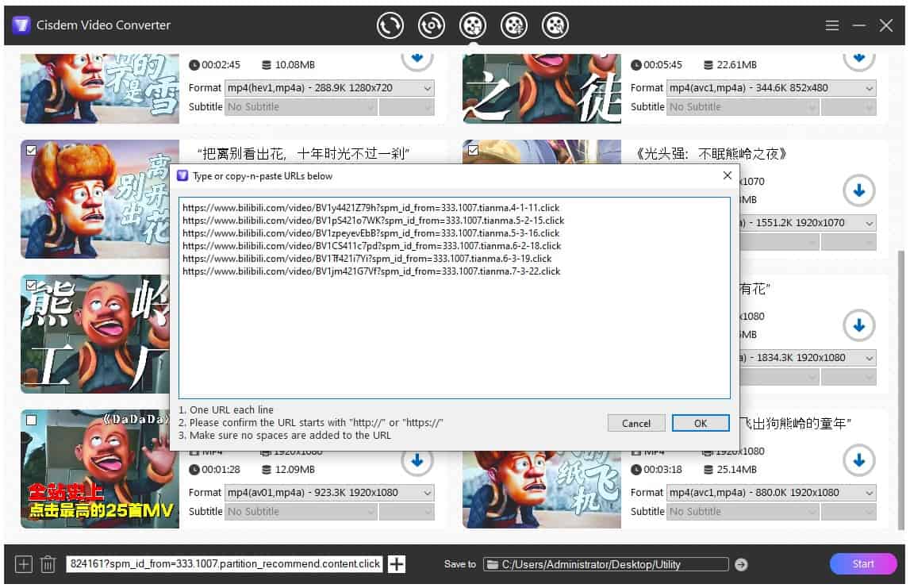Switch to the Download tab icon
Image resolution: width=910 pixels, height=588 pixels.
pos(473,25)
